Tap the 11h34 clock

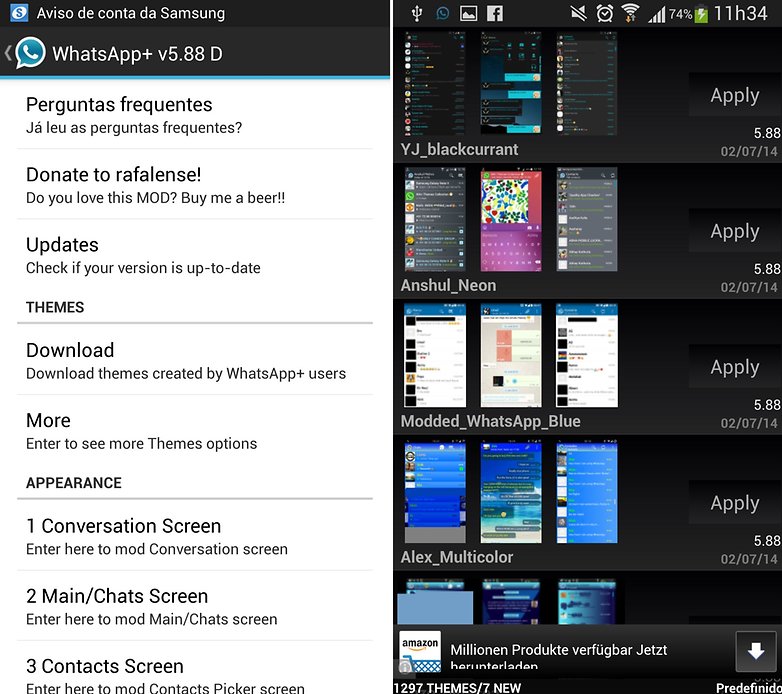[x=741, y=13]
